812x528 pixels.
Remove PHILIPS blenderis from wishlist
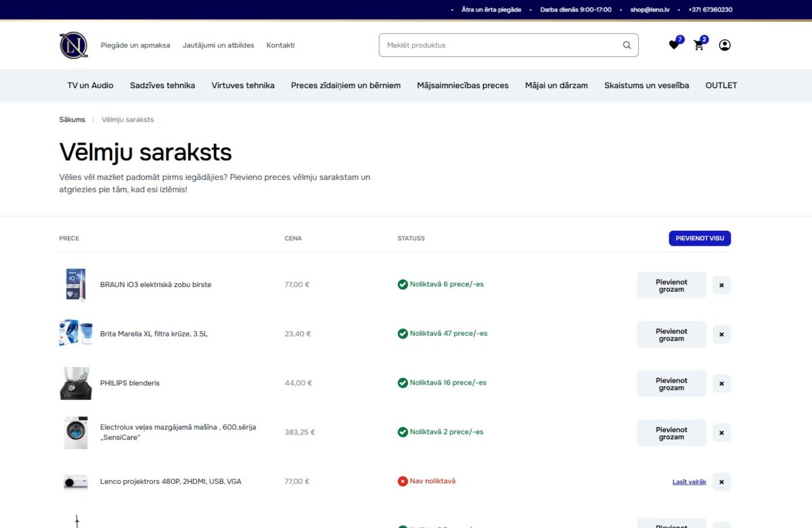(x=721, y=384)
